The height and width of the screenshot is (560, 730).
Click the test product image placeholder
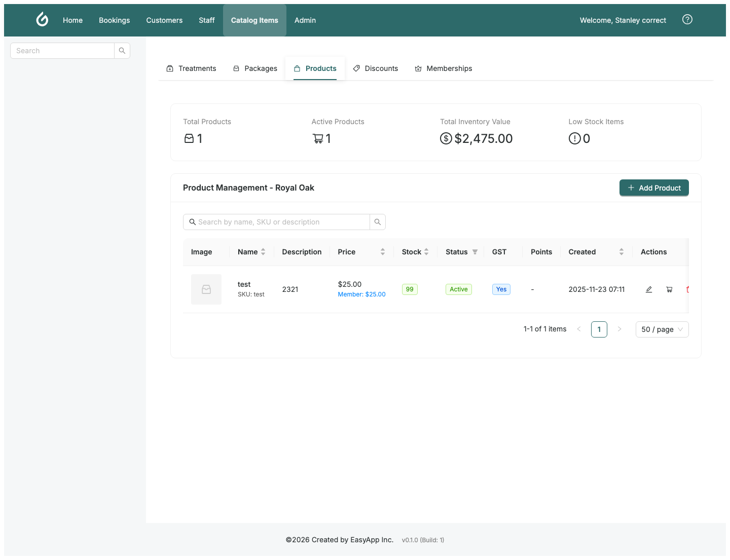pyautogui.click(x=206, y=289)
